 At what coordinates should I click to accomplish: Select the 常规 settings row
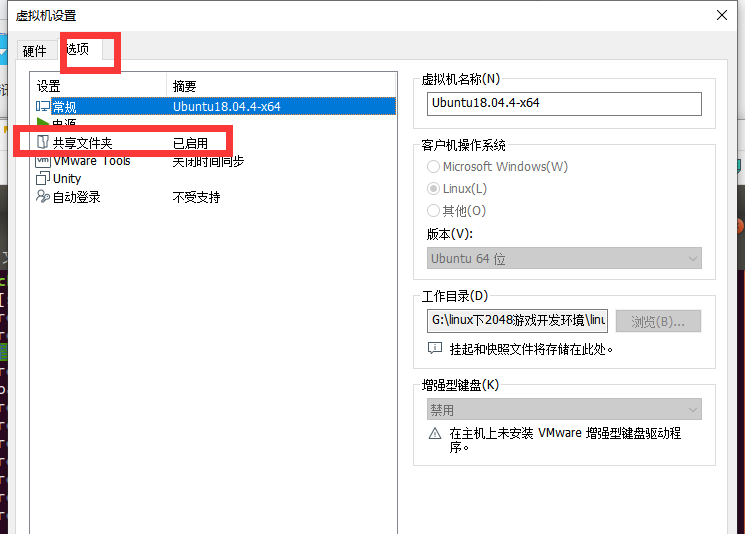coord(215,106)
